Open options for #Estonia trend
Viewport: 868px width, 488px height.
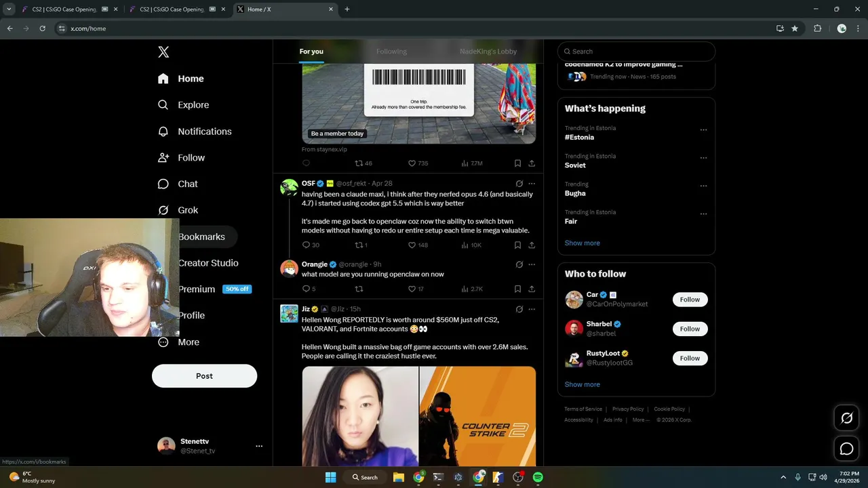(x=703, y=130)
